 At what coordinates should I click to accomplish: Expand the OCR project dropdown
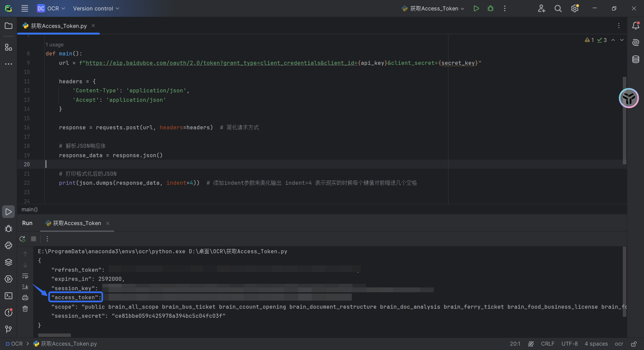pyautogui.click(x=51, y=8)
